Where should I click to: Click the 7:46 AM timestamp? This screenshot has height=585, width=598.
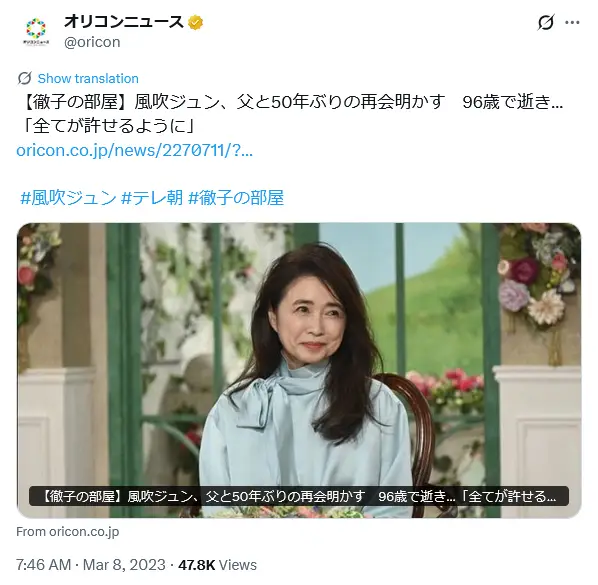point(43,565)
